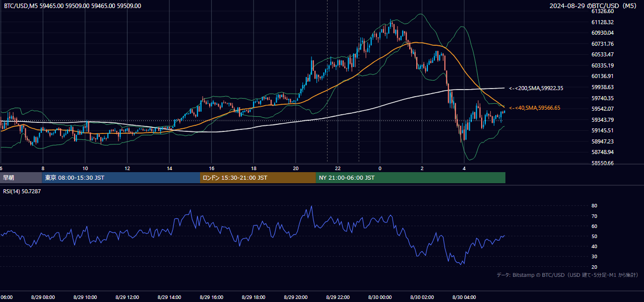Viewport: 644px width, 302px height.
Task: Click the bottom time label 8/29 20:00
Action: 296,297
